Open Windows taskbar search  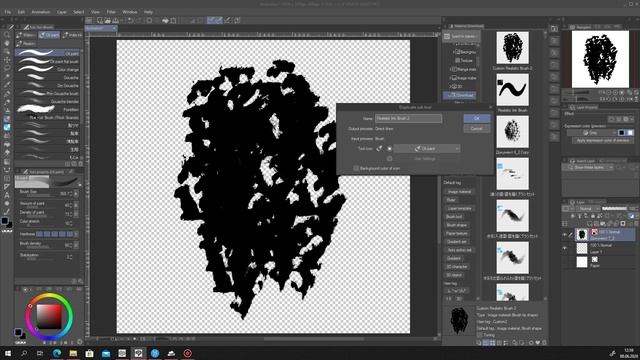point(24,353)
